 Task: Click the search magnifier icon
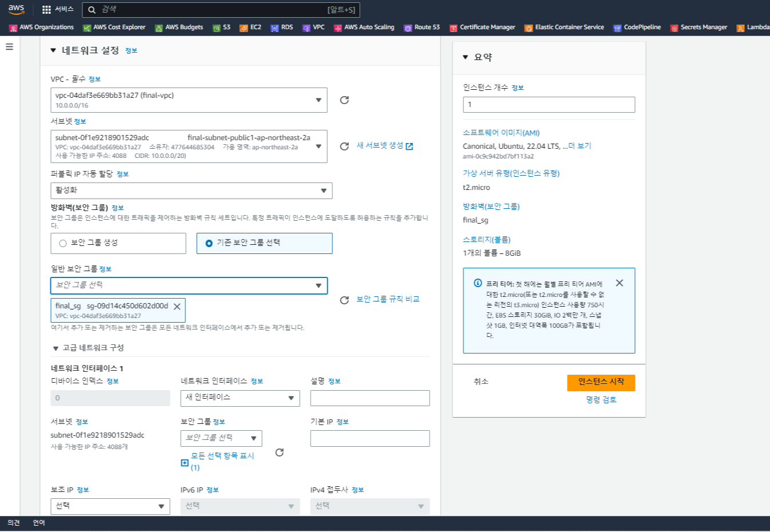[92, 10]
